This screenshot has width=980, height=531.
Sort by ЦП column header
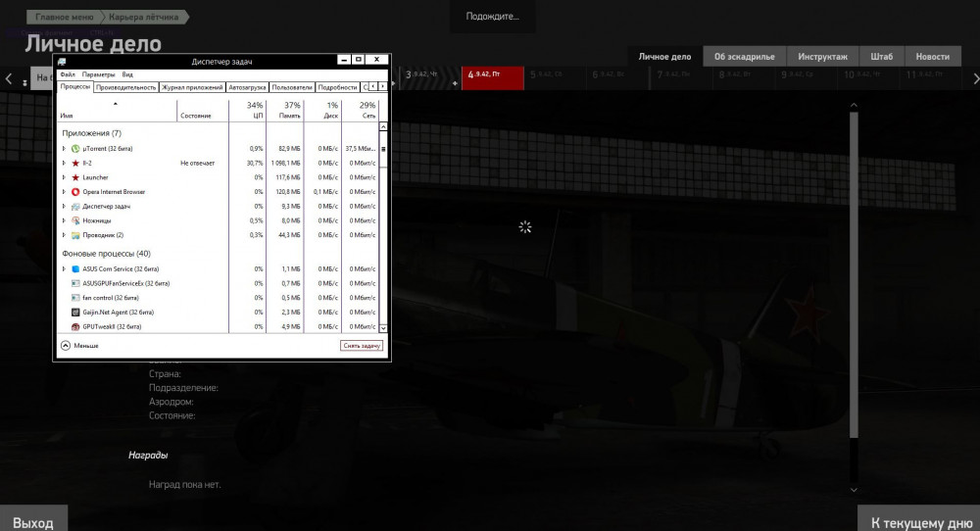click(x=248, y=110)
